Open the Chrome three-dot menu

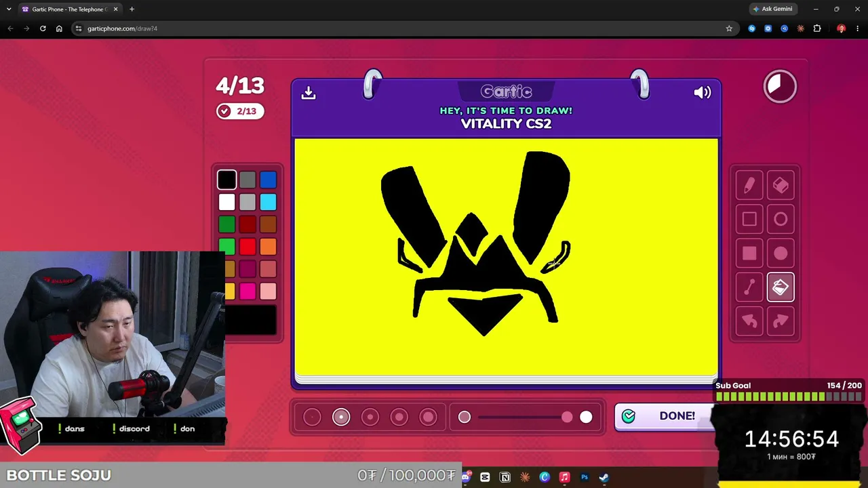point(857,28)
